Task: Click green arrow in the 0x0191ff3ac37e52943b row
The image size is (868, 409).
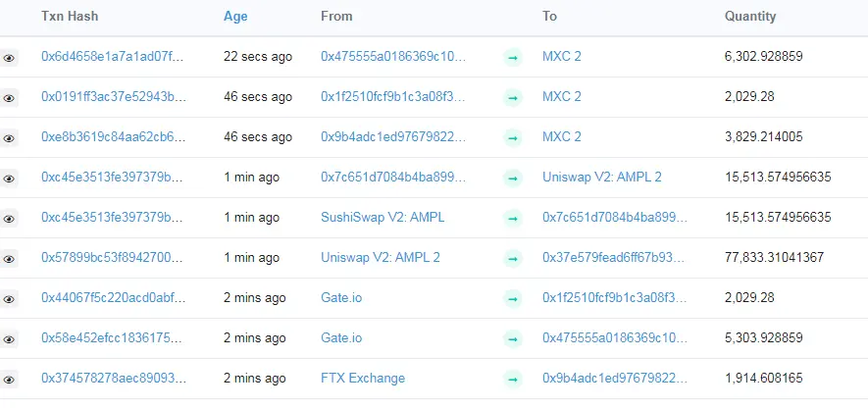Action: click(x=513, y=97)
